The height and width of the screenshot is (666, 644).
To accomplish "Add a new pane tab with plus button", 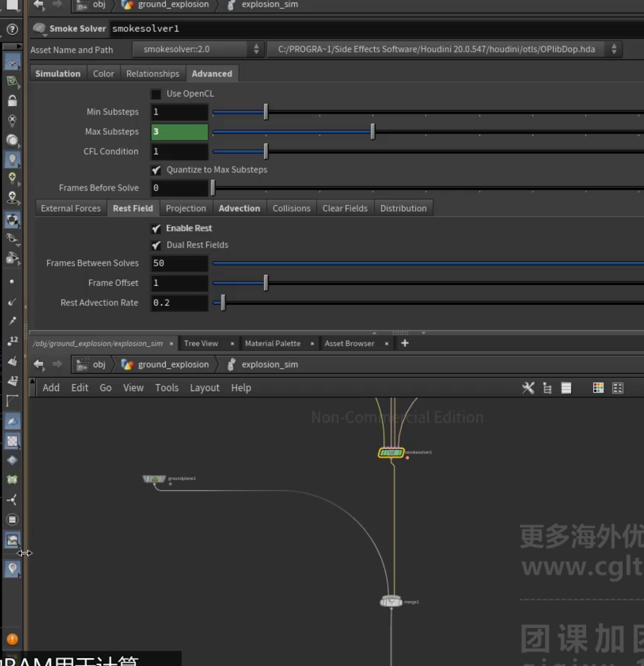I will tap(405, 343).
